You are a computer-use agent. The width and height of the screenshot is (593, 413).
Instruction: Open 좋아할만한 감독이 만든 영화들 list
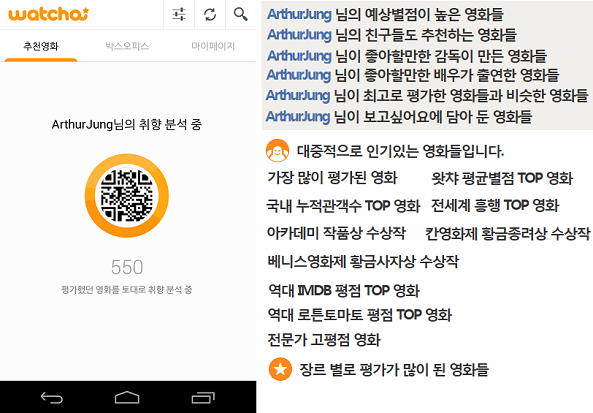point(407,56)
